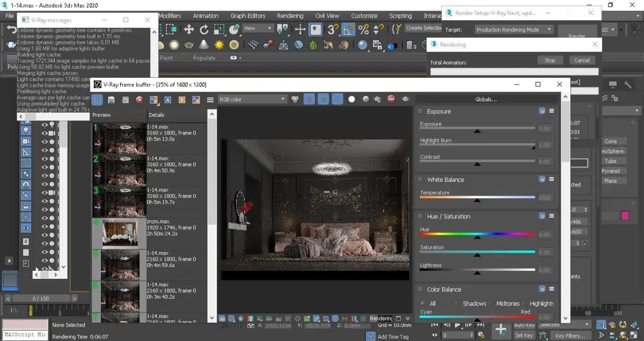Image resolution: width=644 pixels, height=341 pixels.
Task: Enable the White Balance checkbox
Action: 420,179
